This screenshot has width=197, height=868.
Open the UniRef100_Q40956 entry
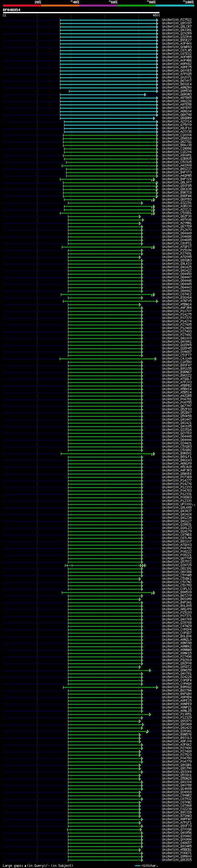[176, 833]
